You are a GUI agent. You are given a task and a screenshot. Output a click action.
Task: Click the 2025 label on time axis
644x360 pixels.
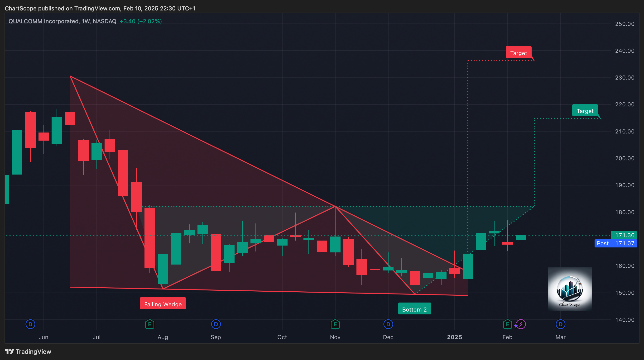[454, 337]
